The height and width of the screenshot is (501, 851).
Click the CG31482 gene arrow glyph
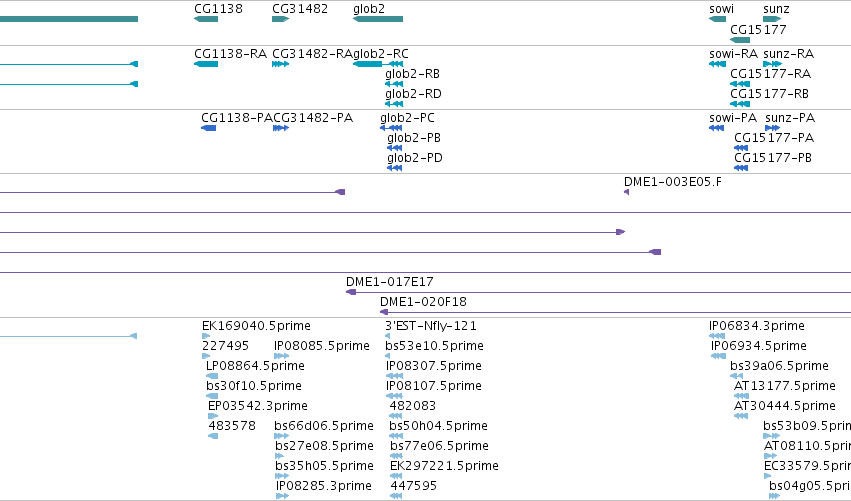[x=281, y=19]
